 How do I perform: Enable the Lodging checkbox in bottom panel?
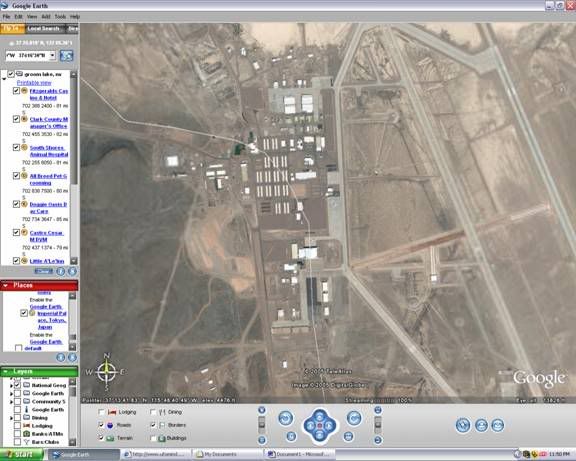point(101,412)
